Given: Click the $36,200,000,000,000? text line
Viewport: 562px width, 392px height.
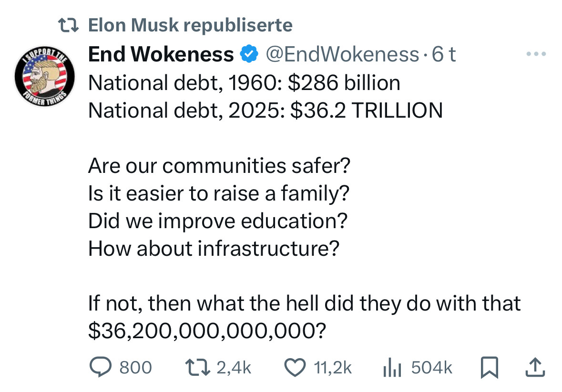Looking at the screenshot, I should (x=207, y=331).
